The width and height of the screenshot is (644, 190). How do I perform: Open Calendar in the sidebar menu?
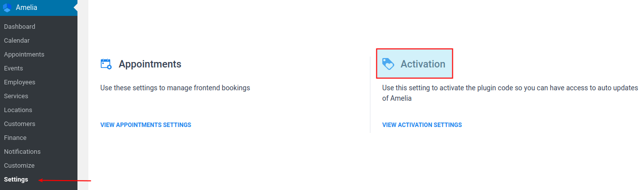click(x=17, y=41)
